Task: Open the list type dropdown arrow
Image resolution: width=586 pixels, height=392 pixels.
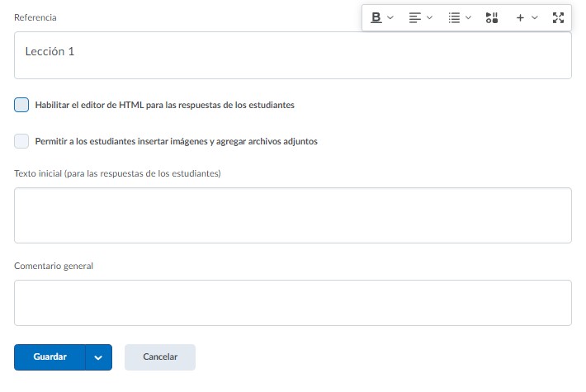Action: pos(468,17)
